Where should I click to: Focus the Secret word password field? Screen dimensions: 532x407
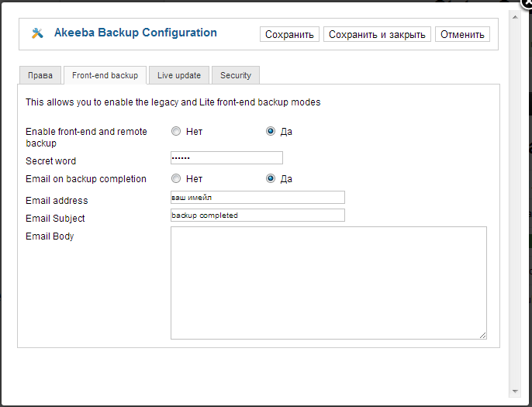[226, 157]
